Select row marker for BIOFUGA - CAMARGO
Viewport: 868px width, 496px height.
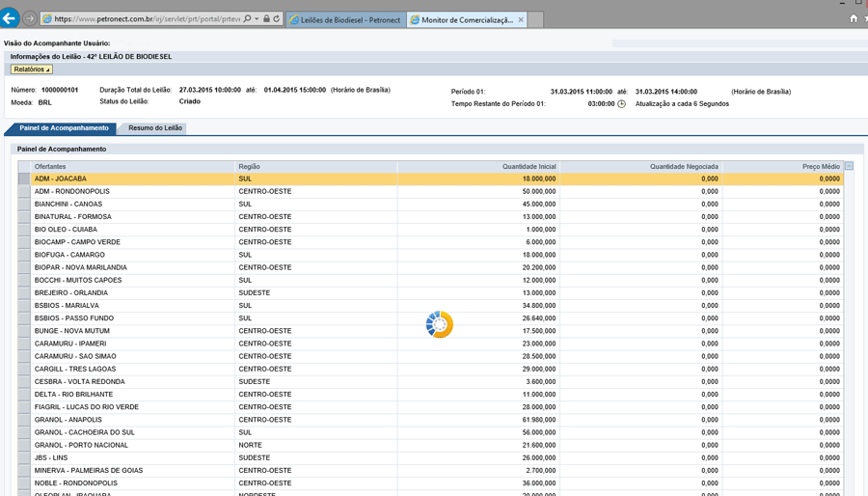pyautogui.click(x=24, y=255)
